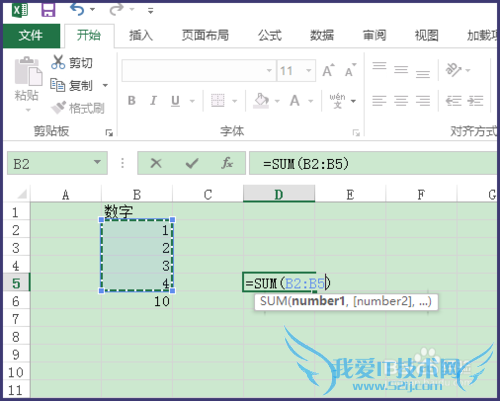
Task: Click the Save icon in quick access toolbar
Action: pyautogui.click(x=48, y=10)
